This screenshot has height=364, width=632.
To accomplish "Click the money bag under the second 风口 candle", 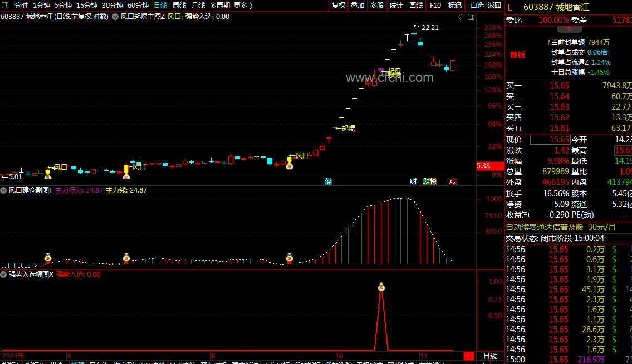I will pyautogui.click(x=126, y=175).
